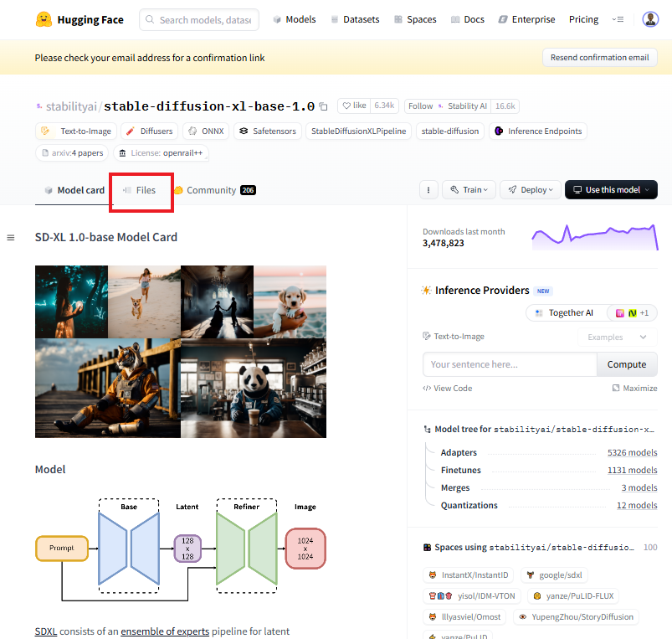The width and height of the screenshot is (672, 639).
Task: Open the Use this model dropdown
Action: [x=611, y=190]
